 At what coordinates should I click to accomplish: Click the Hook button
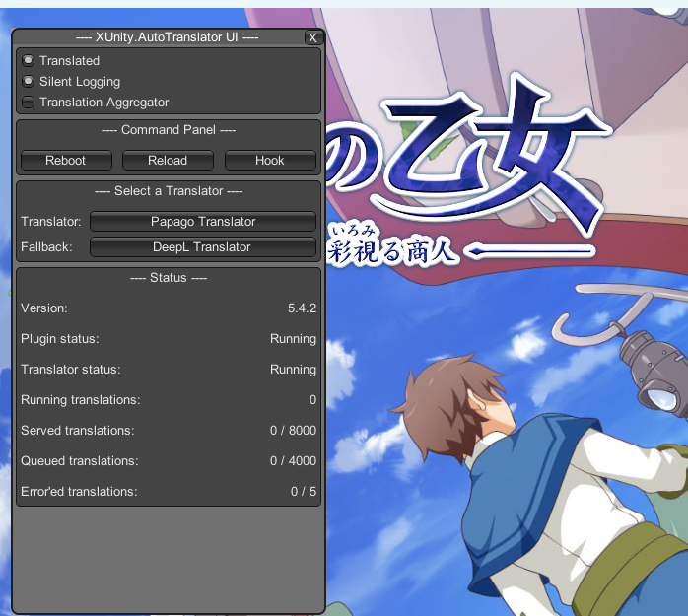click(x=270, y=160)
